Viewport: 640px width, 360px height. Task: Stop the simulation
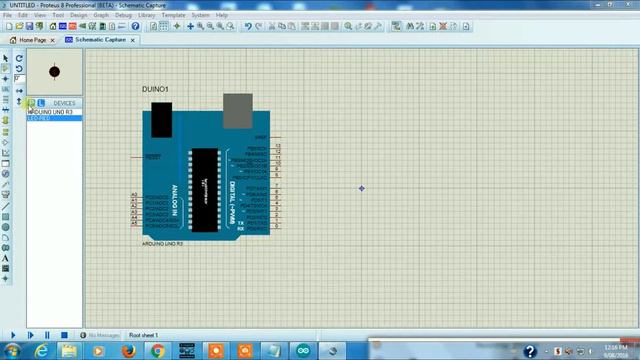tap(64, 335)
